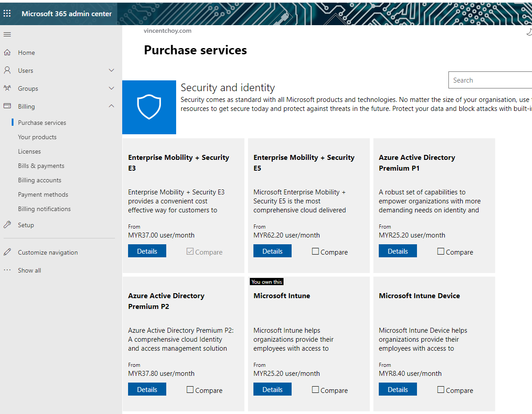Open Details for Microsoft Intune Device
The height and width of the screenshot is (414, 532).
point(398,389)
